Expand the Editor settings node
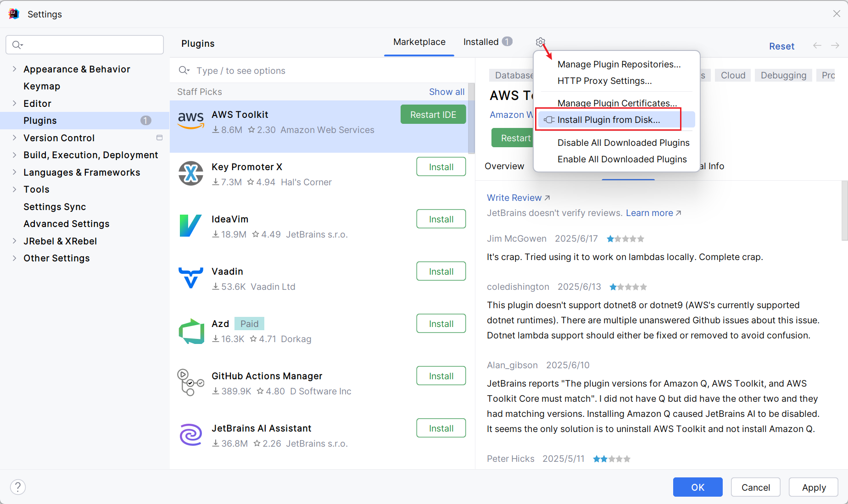 tap(14, 103)
